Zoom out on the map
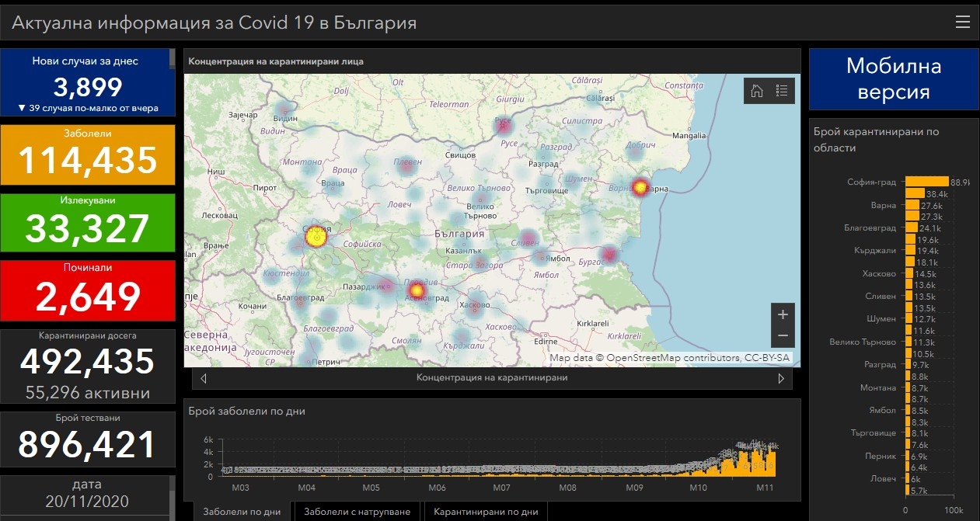The height and width of the screenshot is (521, 980). click(783, 335)
